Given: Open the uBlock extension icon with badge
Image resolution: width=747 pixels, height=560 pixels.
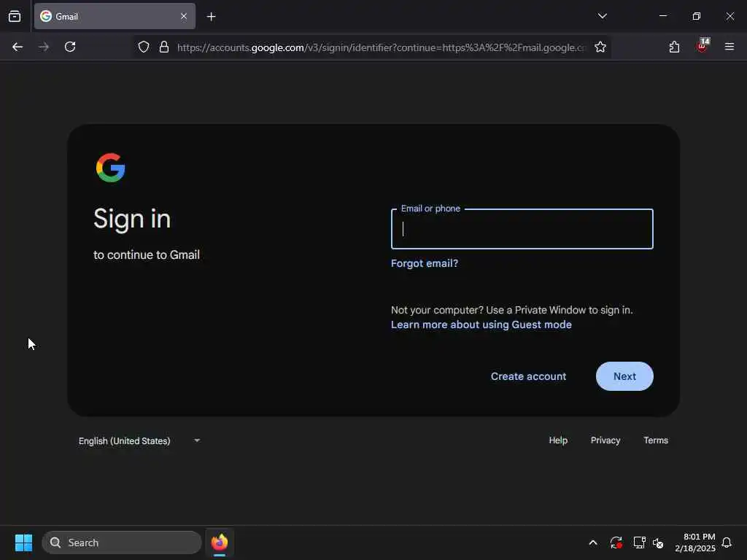Looking at the screenshot, I should 703,46.
